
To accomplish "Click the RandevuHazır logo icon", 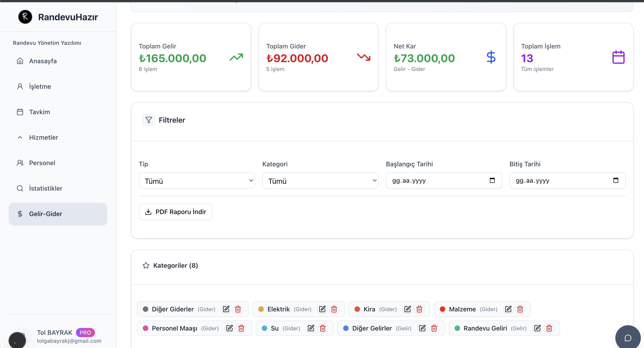I will 25,17.
